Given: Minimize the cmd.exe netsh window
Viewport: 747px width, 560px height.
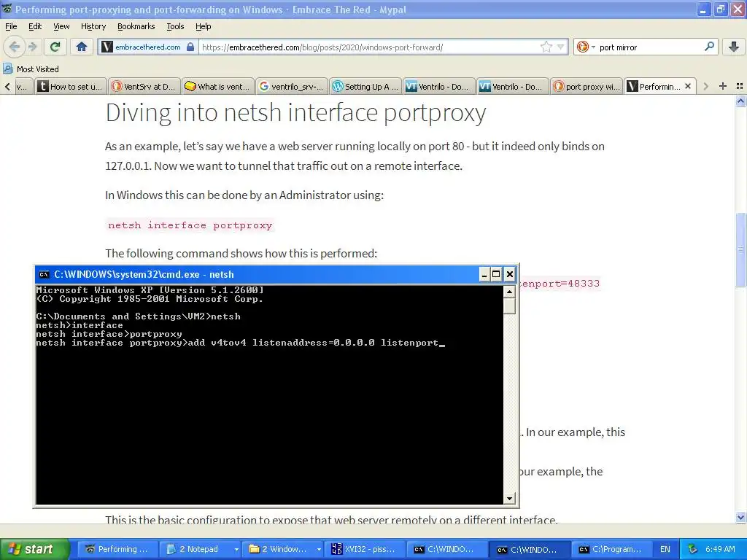Looking at the screenshot, I should pos(484,274).
